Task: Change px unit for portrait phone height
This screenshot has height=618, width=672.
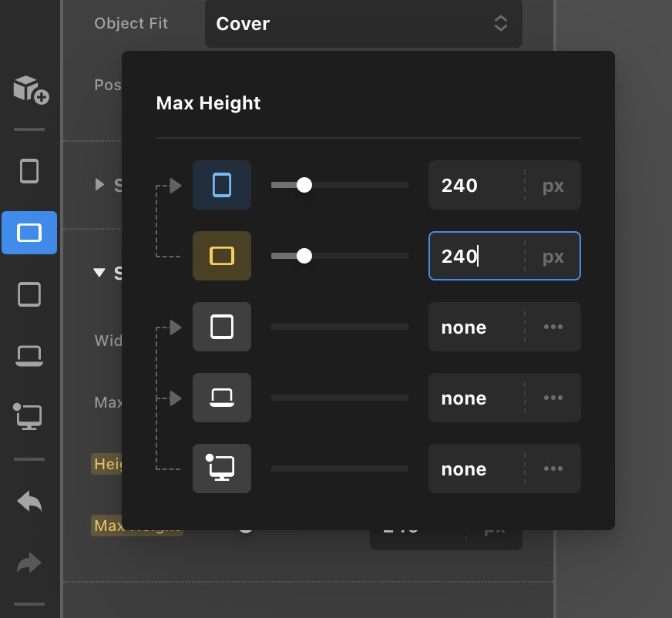Action: pos(553,186)
